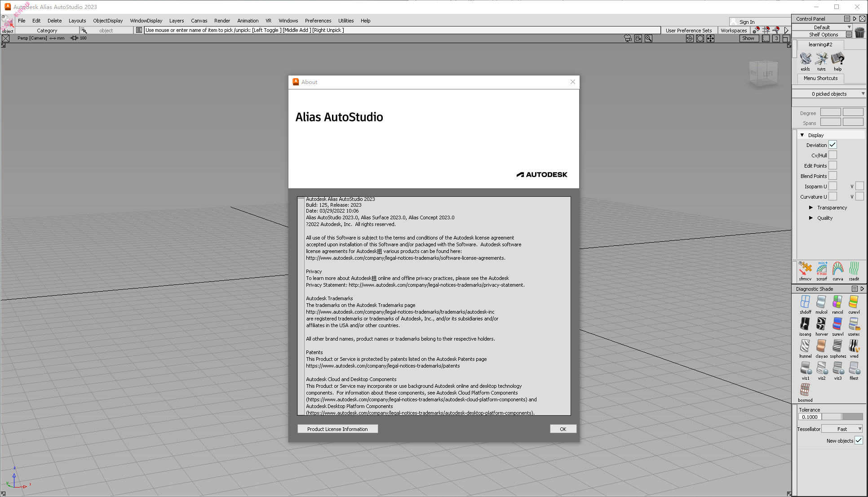
Task: Enable the Isoparm U checkbox
Action: [833, 186]
